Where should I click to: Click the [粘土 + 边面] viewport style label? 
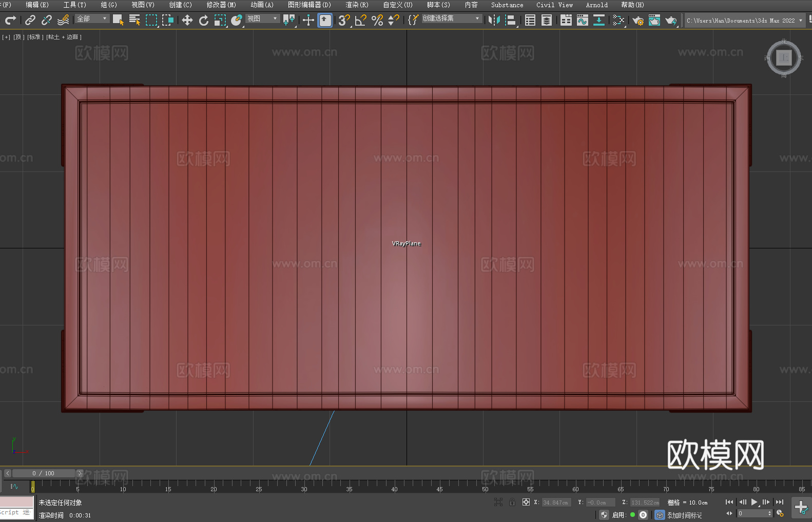coord(64,37)
